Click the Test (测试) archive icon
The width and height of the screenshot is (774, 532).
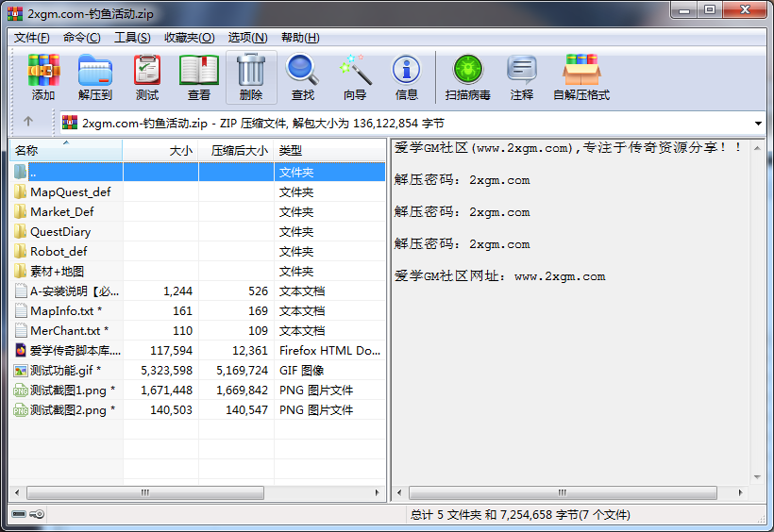(147, 70)
